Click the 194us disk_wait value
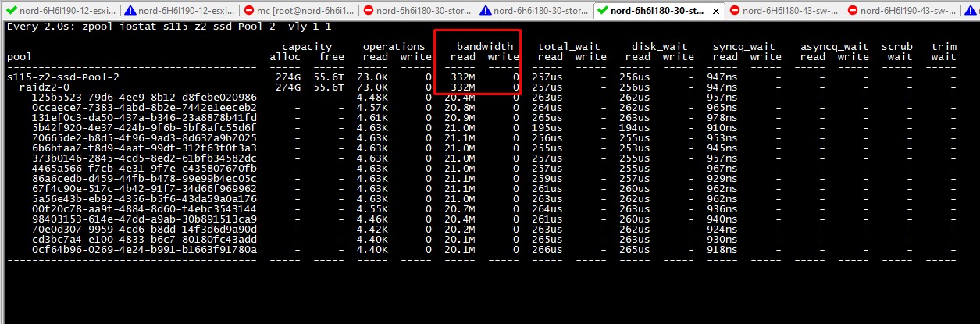The height and width of the screenshot is (324, 980). tap(635, 128)
